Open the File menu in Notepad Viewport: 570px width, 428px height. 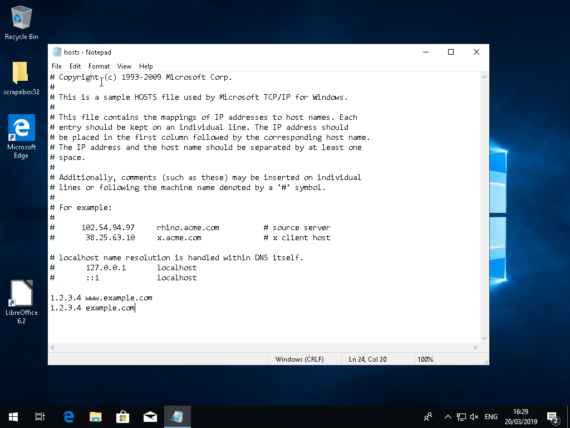click(57, 66)
